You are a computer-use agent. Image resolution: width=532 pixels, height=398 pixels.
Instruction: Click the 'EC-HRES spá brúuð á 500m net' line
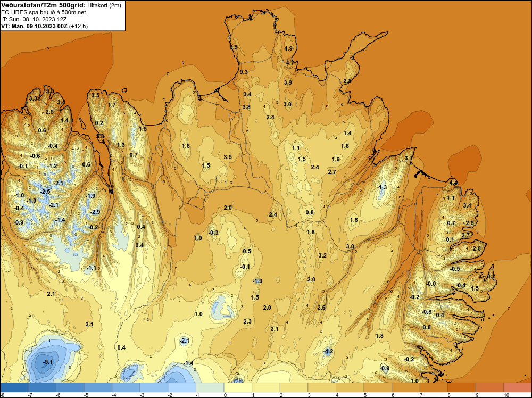(x=44, y=12)
